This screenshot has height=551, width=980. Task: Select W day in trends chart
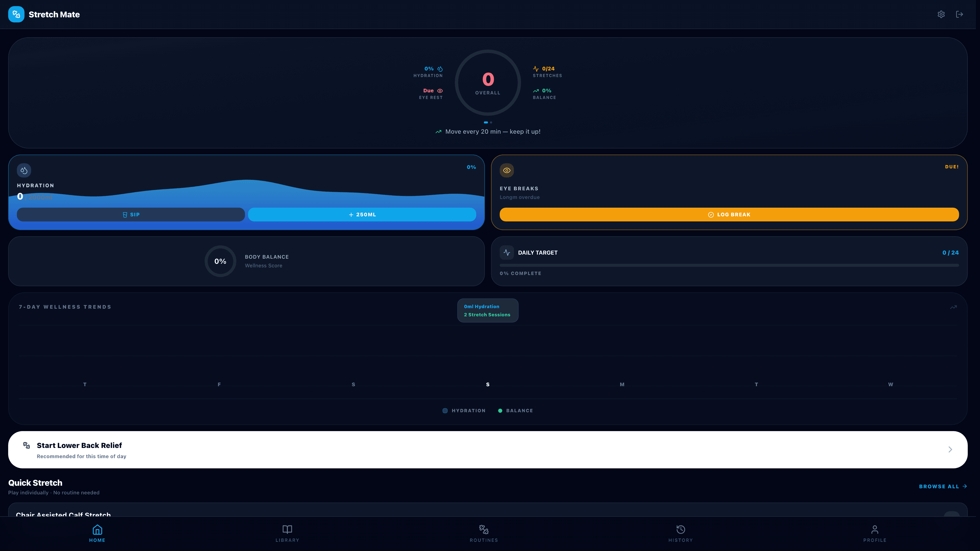coord(891,384)
